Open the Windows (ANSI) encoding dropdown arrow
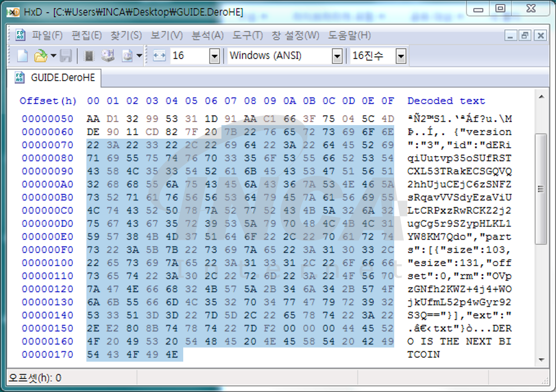Screen dimensions: 556x392 click(x=337, y=56)
